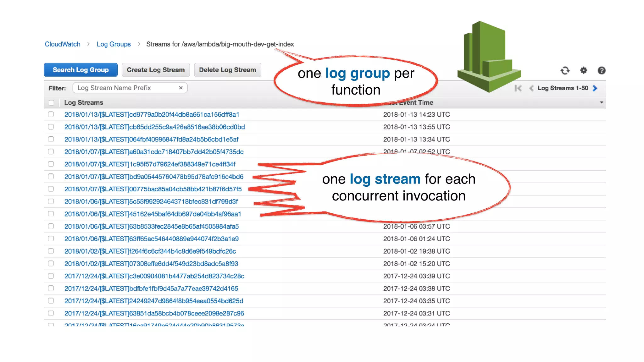Check the box for stream 63851da58bcb4b078ceee2098e287c96

[x=51, y=313]
